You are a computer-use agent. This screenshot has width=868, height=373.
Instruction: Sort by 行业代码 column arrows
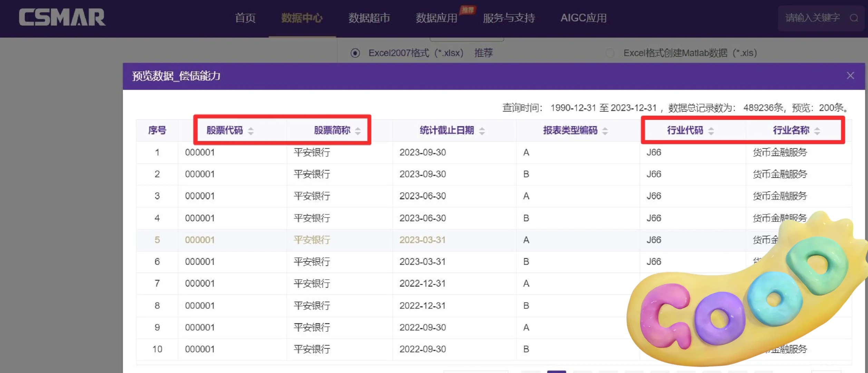point(711,131)
